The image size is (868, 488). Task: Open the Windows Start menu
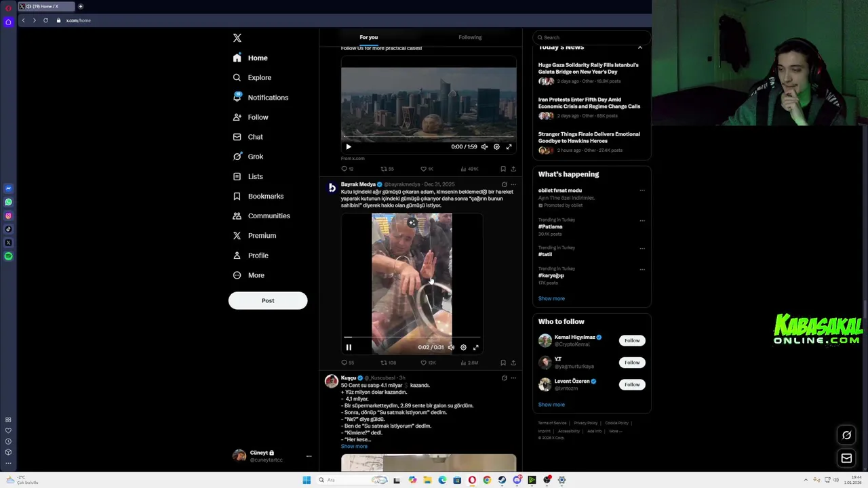click(307, 480)
